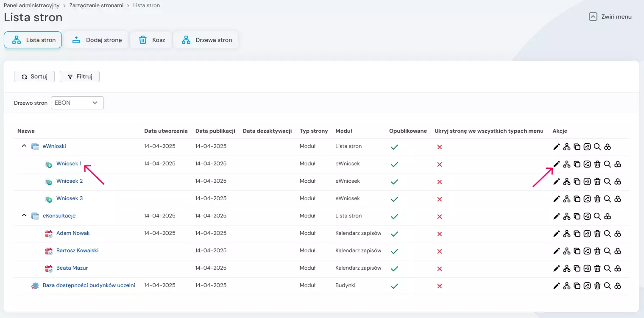
Task: Click the magnifier preview icon for eWnioski
Action: point(597,147)
